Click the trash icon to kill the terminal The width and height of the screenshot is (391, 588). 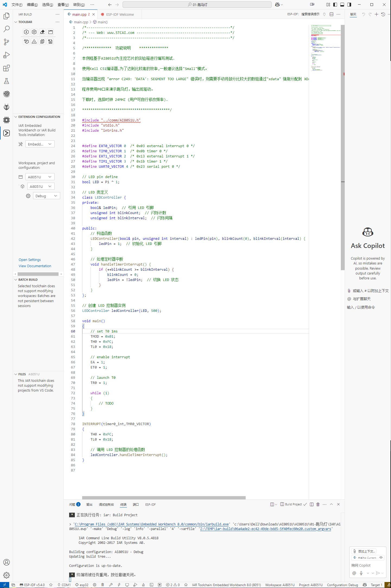click(318, 504)
